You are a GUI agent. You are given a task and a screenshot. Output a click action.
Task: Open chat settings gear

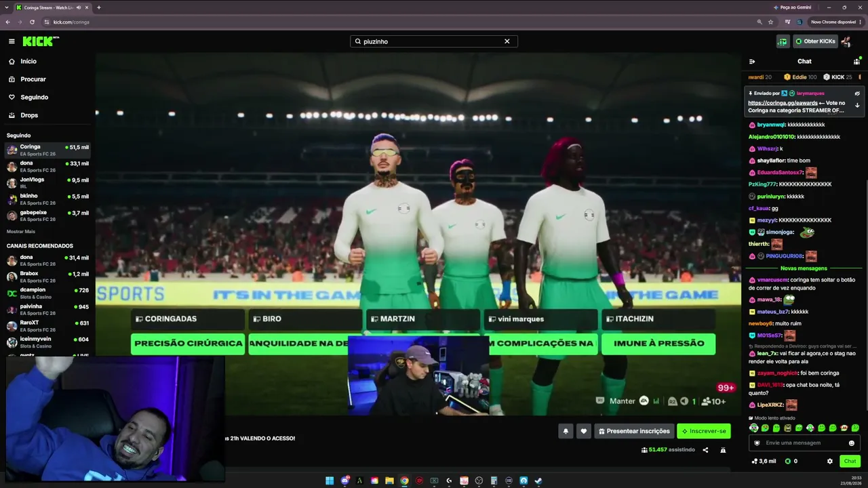pyautogui.click(x=830, y=462)
